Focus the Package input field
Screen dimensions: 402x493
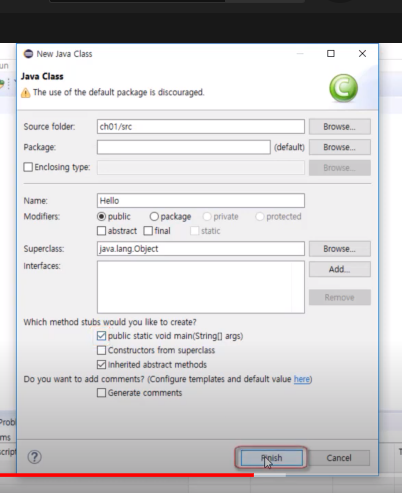click(x=184, y=147)
